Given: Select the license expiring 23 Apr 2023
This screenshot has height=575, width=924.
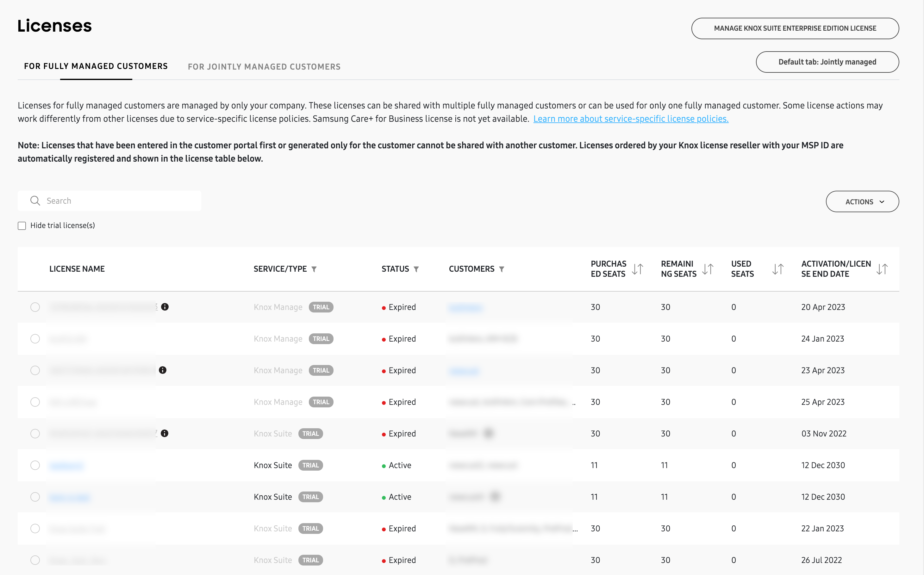Looking at the screenshot, I should pos(35,370).
